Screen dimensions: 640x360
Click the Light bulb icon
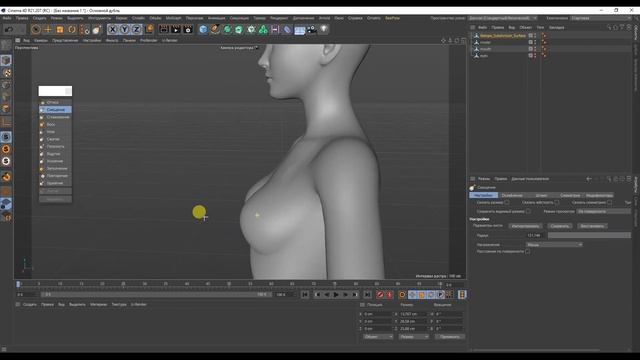(x=324, y=29)
